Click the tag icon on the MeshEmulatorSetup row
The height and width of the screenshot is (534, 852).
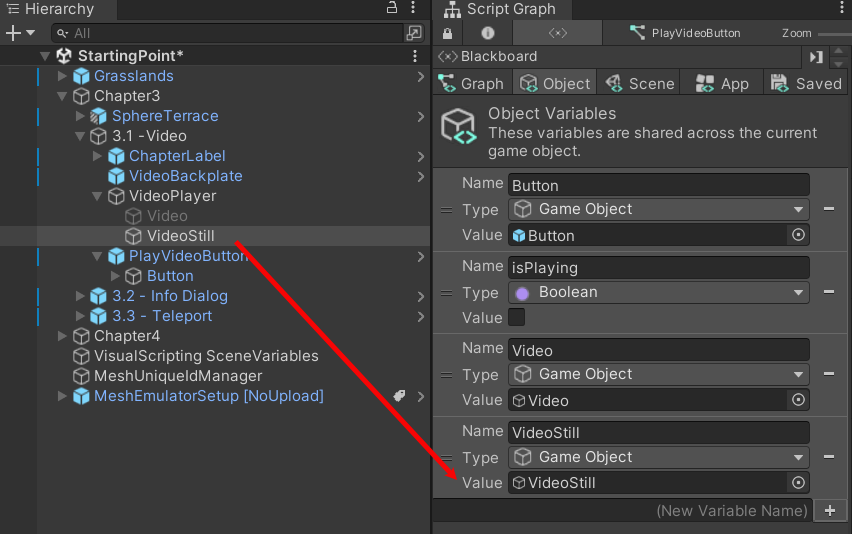click(399, 395)
